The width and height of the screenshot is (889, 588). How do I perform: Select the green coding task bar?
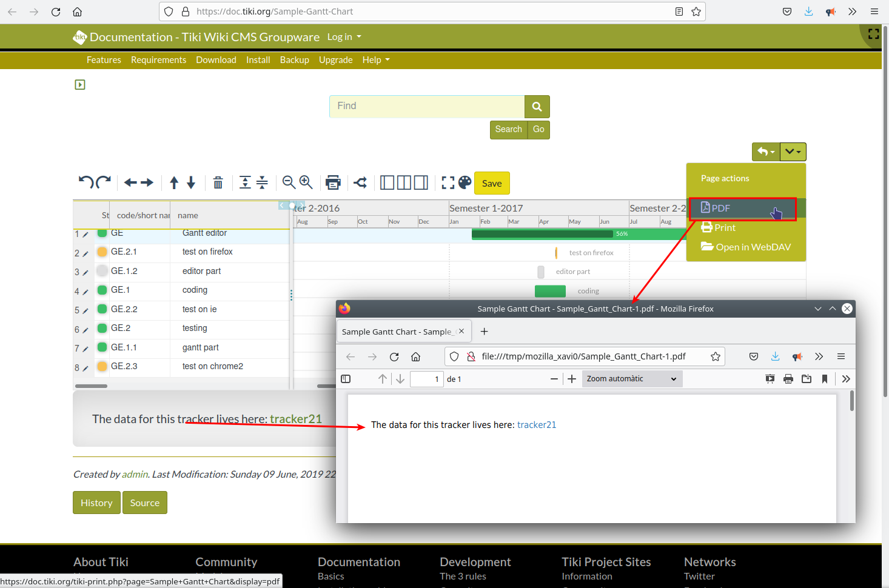(x=550, y=291)
